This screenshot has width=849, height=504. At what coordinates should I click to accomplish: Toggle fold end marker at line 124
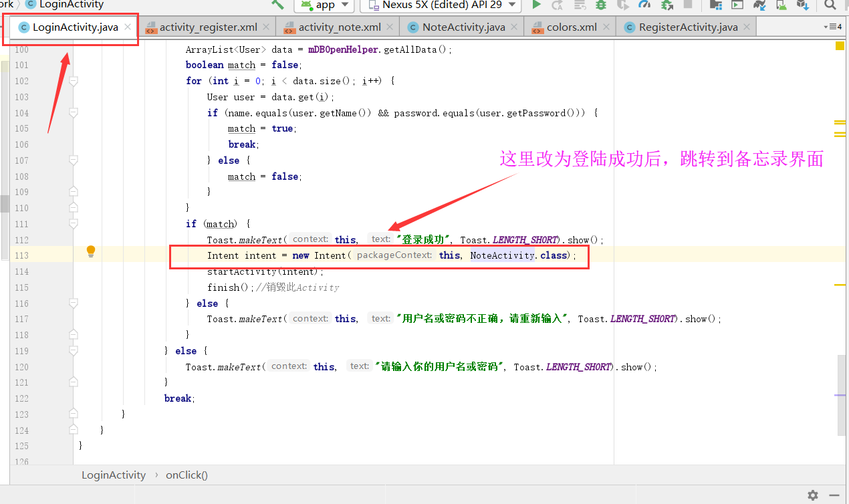(x=74, y=430)
